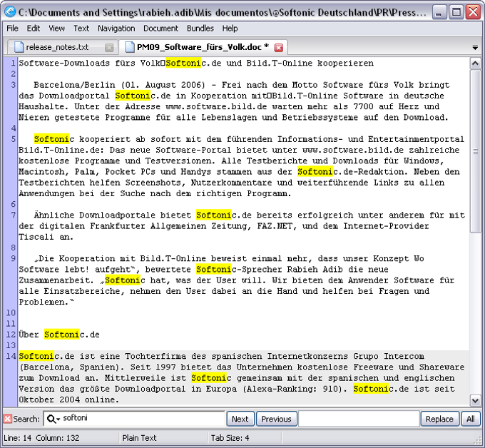Click the word Barcelona/Berlin
The height and width of the screenshot is (448, 485).
pos(74,85)
